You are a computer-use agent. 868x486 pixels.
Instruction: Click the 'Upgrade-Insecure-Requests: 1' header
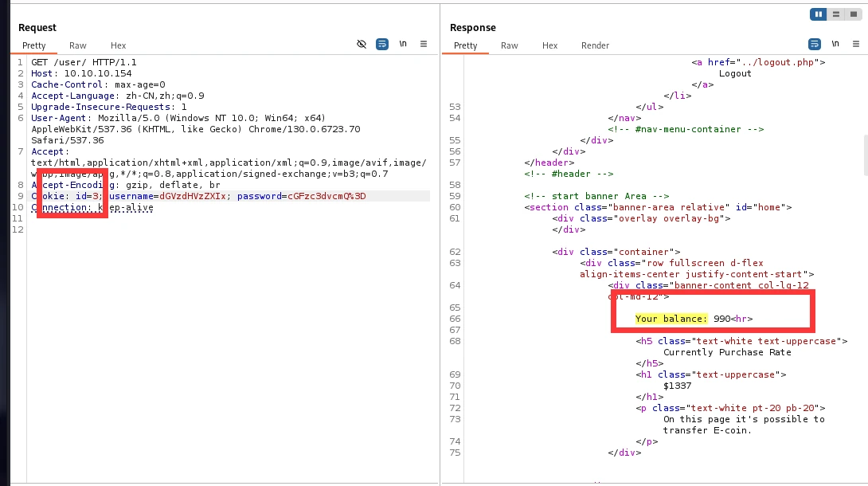click(108, 106)
